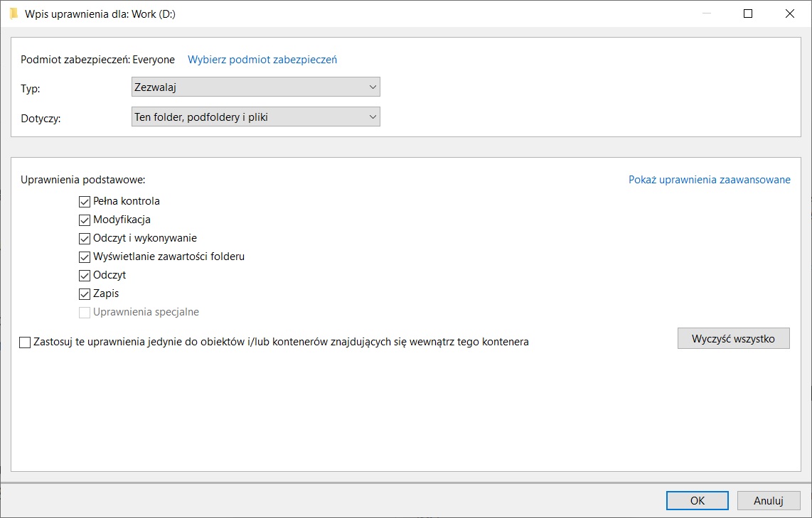Toggle the Wyświetlanie zawartości folderu checkbox
Viewport: 812px width, 518px height.
coord(85,257)
